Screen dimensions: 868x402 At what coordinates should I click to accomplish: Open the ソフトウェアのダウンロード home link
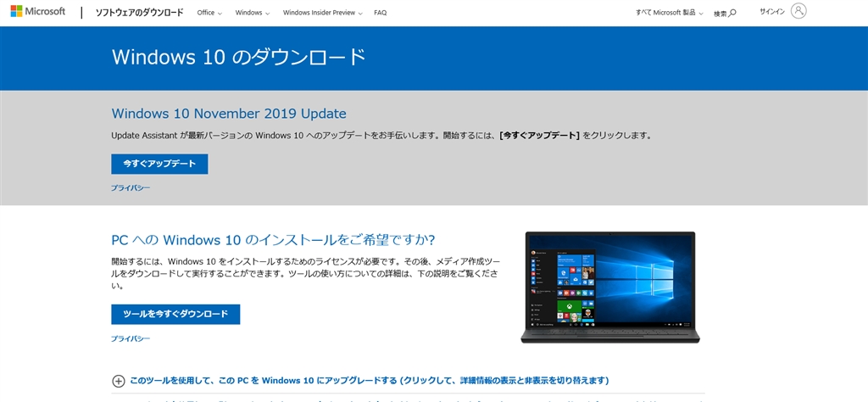click(x=139, y=12)
